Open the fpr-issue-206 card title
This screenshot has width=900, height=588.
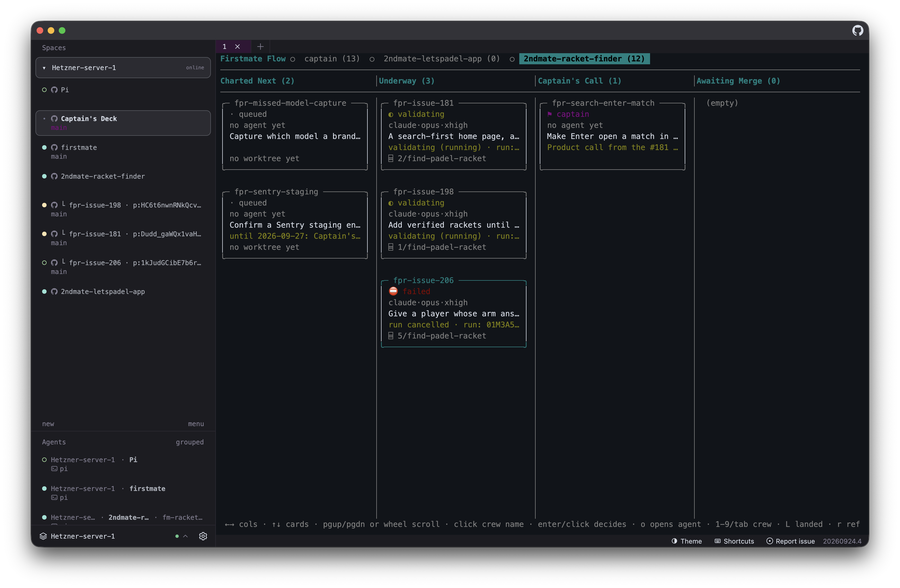[x=423, y=280]
